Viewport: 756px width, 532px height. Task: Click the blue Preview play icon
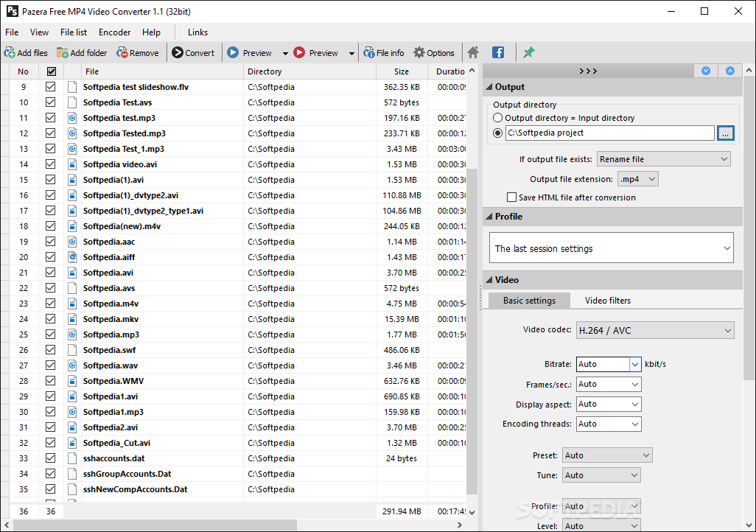(x=233, y=52)
